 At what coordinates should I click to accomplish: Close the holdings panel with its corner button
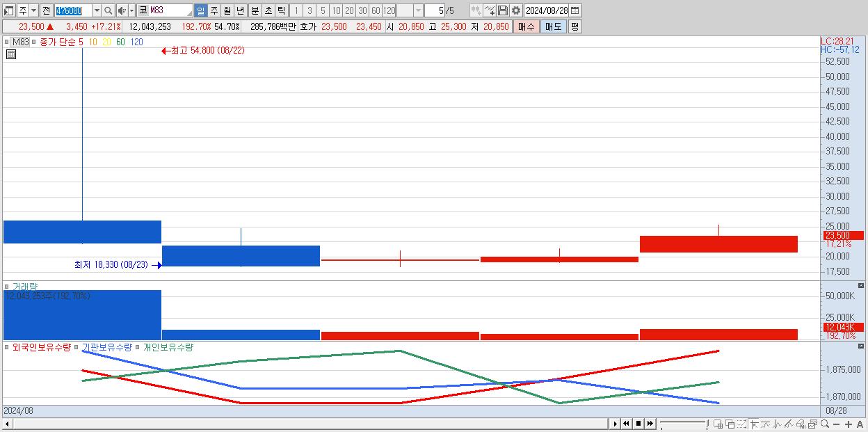tap(861, 346)
